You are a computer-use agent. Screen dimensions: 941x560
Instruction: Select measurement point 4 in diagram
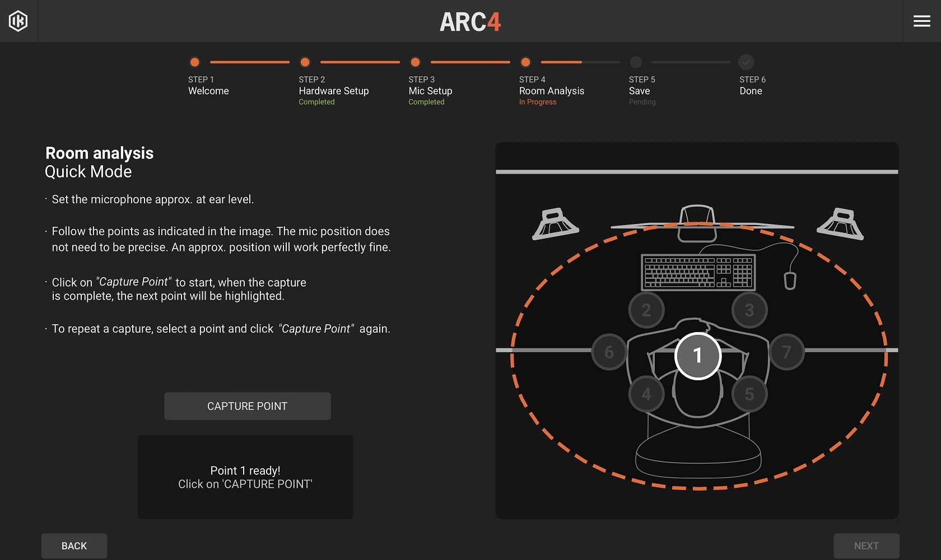pos(646,394)
